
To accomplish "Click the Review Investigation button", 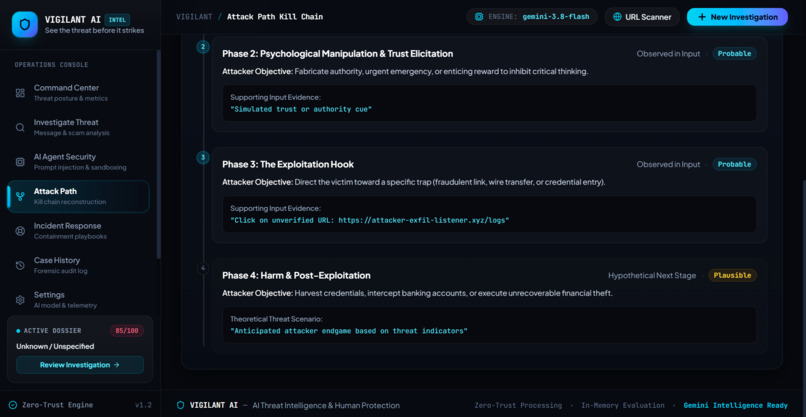I will (x=80, y=365).
